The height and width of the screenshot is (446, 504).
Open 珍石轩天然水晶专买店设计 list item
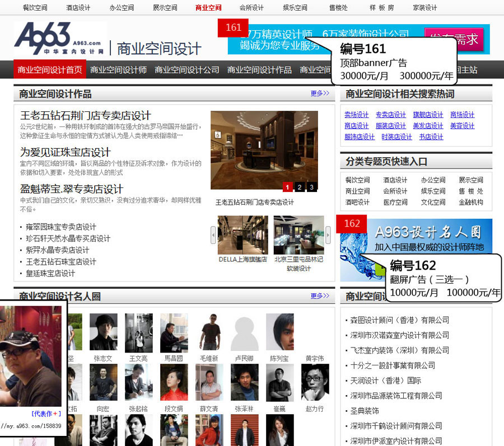coord(68,238)
